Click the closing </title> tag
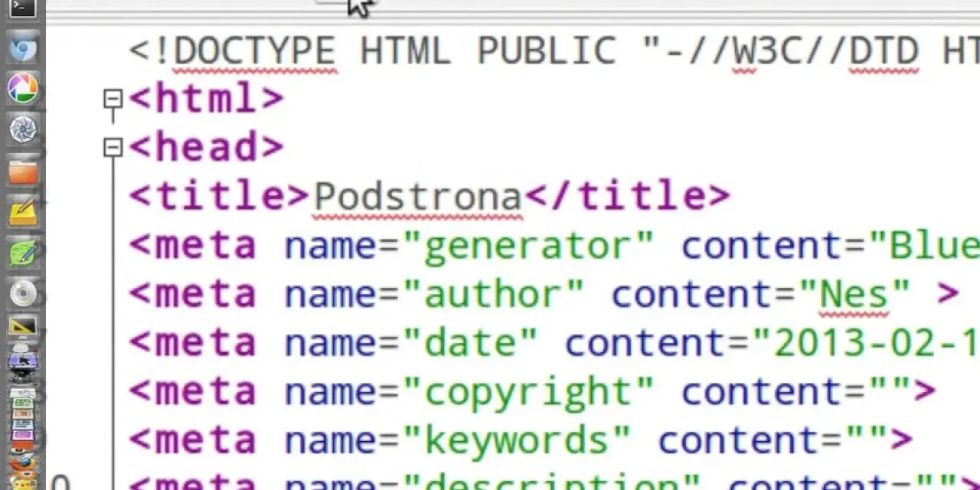Image resolution: width=980 pixels, height=490 pixels. click(x=627, y=197)
